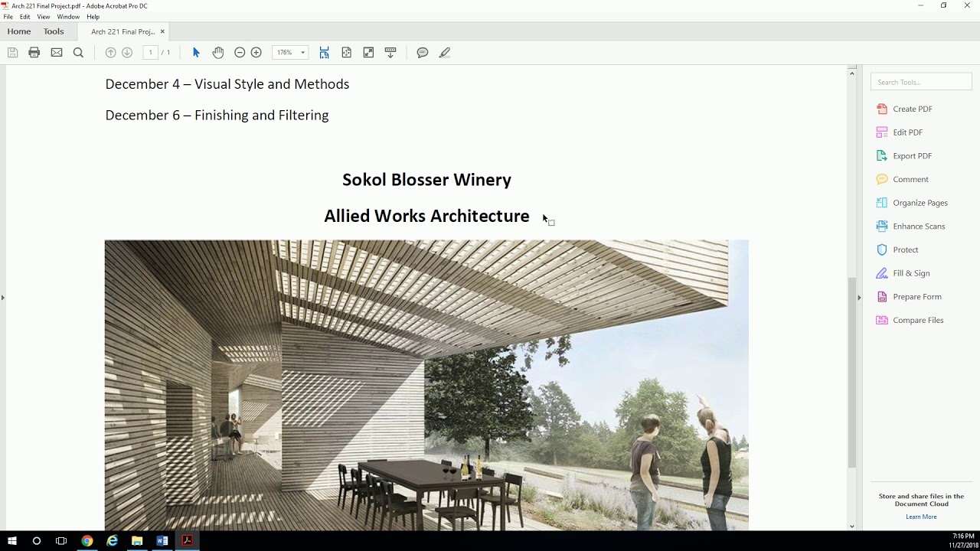Launch Google Chrome from taskbar
This screenshot has height=551, width=980.
pos(87,541)
